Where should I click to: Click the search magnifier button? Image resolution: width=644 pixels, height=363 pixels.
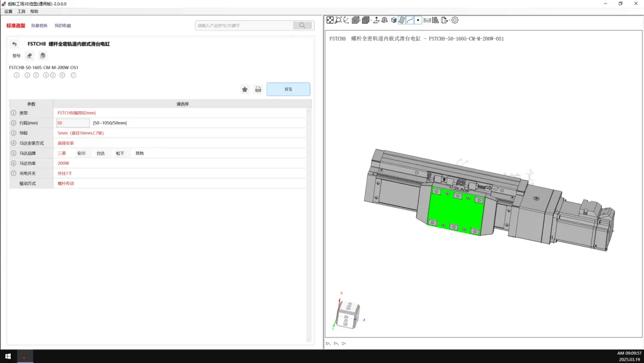302,26
